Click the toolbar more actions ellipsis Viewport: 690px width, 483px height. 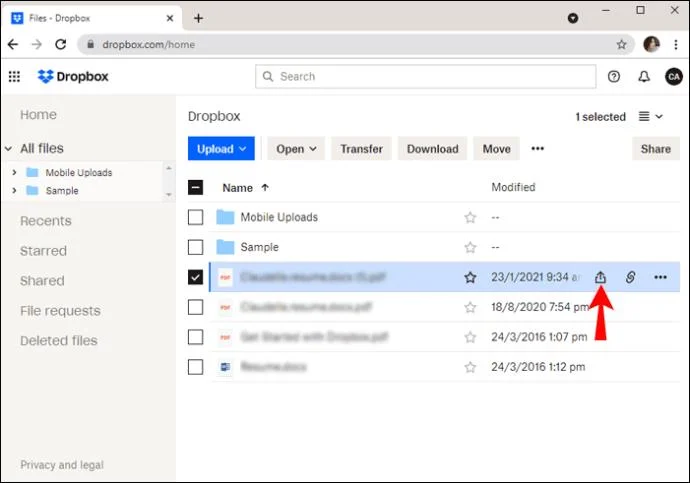pyautogui.click(x=537, y=148)
